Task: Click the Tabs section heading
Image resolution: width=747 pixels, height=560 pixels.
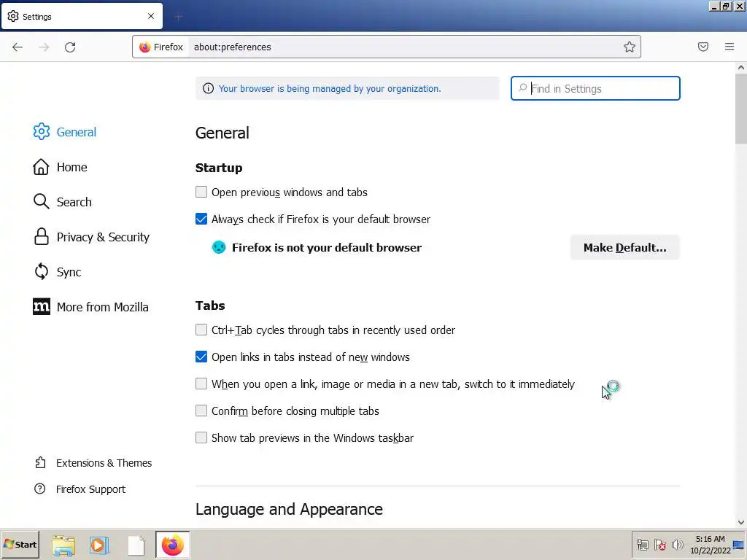Action: tap(210, 306)
